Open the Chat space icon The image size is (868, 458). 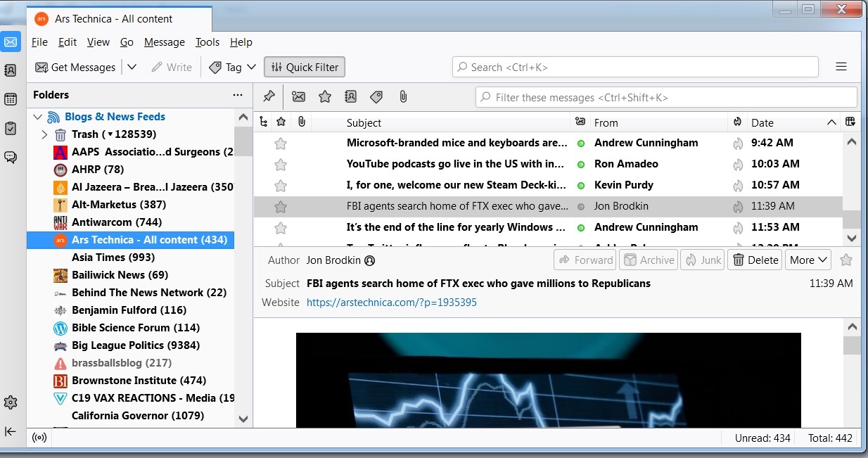[11, 157]
